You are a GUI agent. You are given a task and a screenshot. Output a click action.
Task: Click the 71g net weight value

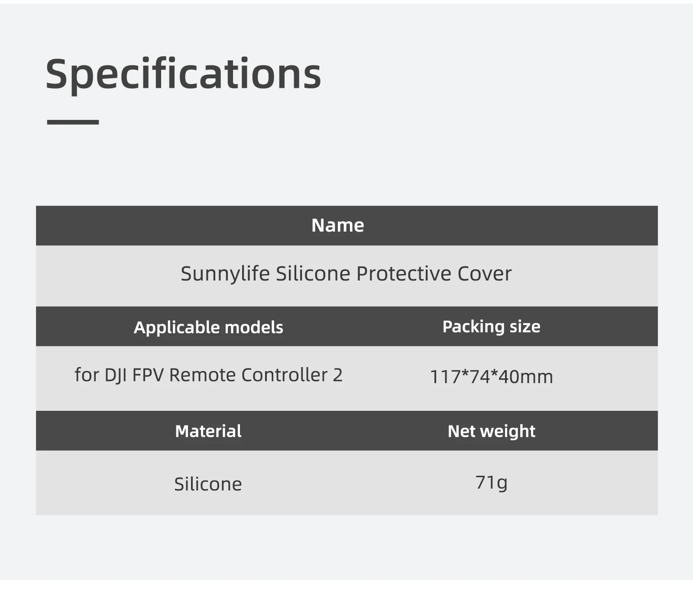pyautogui.click(x=491, y=482)
